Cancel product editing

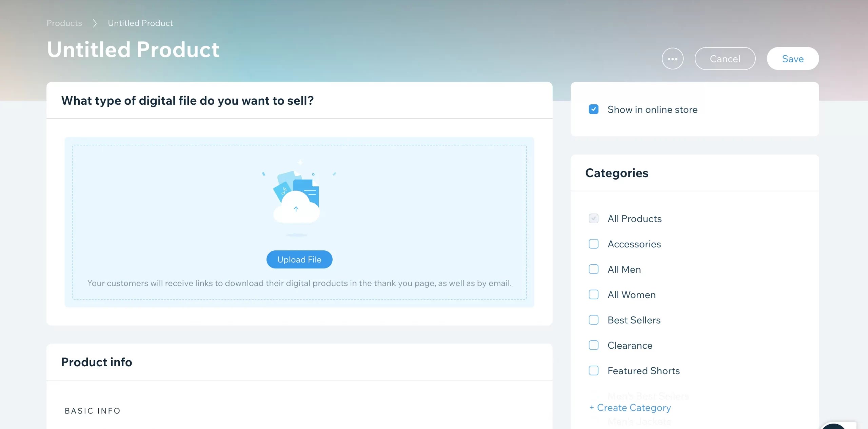[x=725, y=59]
